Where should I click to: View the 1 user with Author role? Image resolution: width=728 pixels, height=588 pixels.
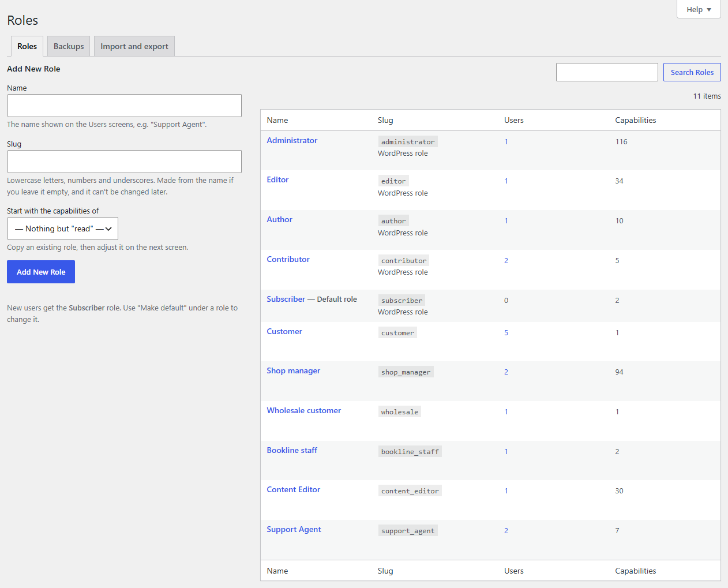click(x=506, y=220)
